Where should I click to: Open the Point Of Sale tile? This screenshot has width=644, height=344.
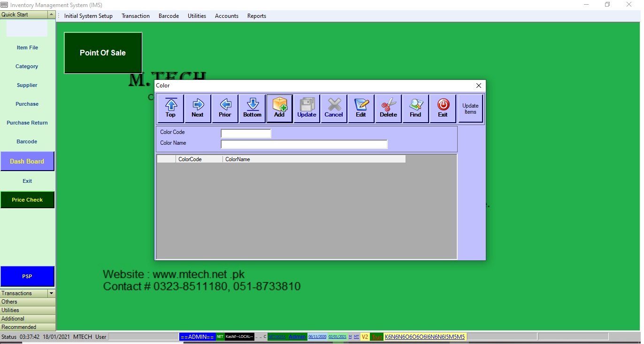point(103,53)
